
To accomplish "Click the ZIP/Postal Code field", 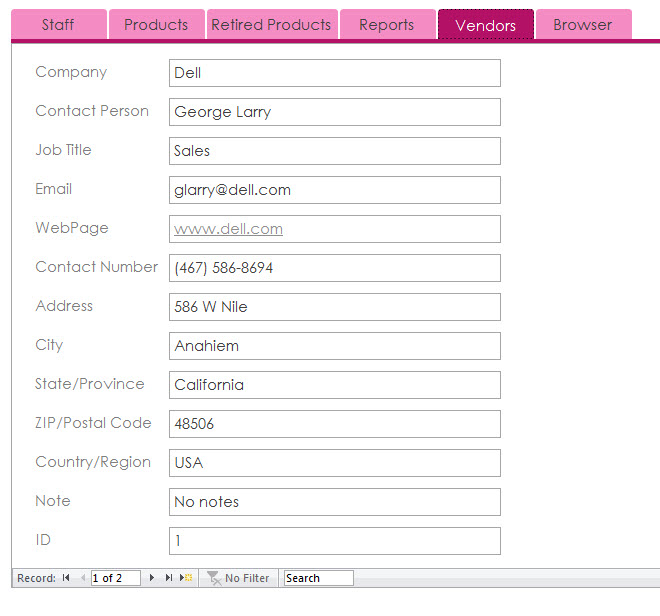I will click(x=334, y=424).
